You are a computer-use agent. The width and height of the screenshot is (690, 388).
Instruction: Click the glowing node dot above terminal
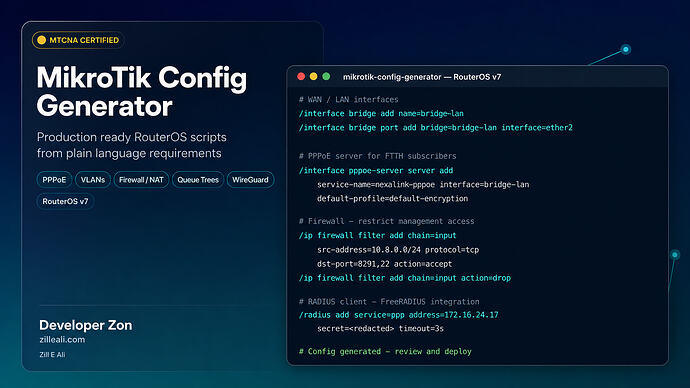coord(625,49)
